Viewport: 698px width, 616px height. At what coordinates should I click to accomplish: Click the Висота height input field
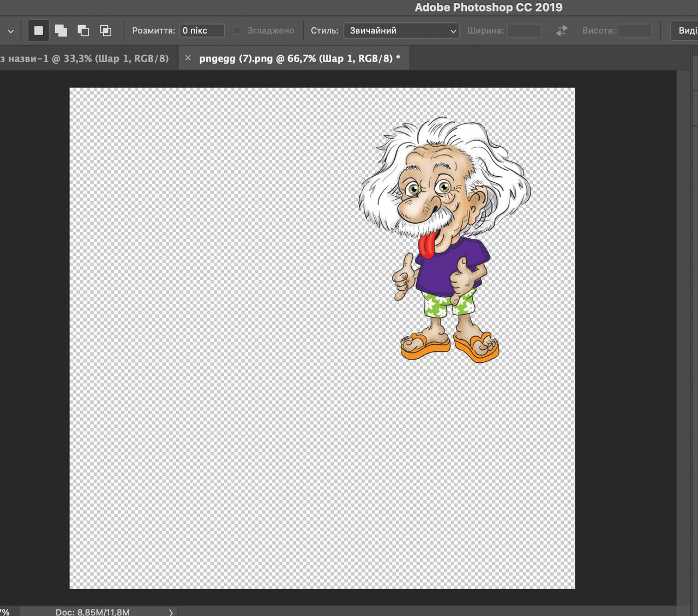point(635,31)
